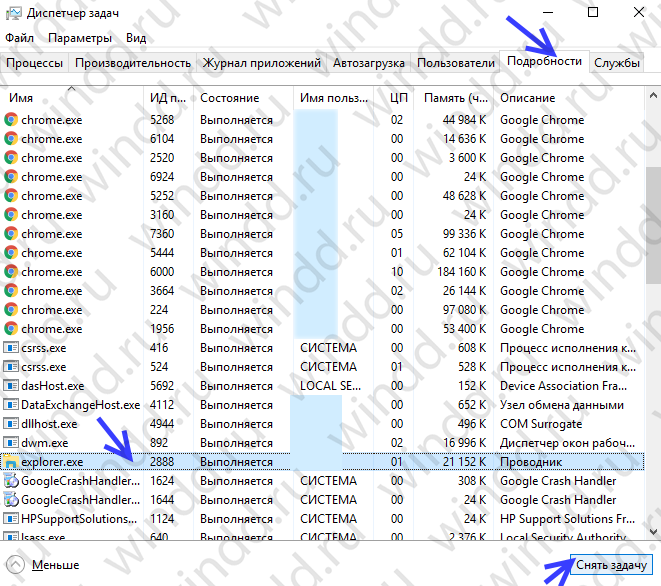Click the Меньше link
The height and width of the screenshot is (586, 661).
pyautogui.click(x=56, y=565)
